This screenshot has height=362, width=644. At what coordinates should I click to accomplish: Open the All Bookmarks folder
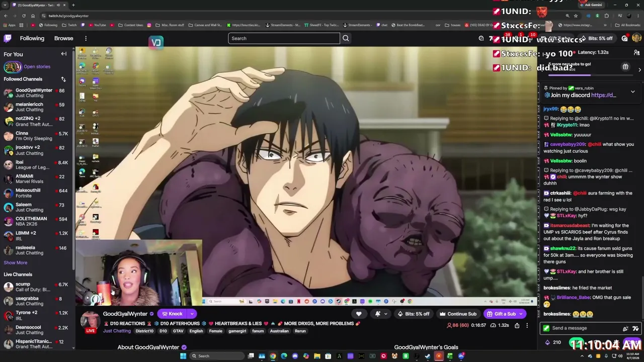[628, 25]
